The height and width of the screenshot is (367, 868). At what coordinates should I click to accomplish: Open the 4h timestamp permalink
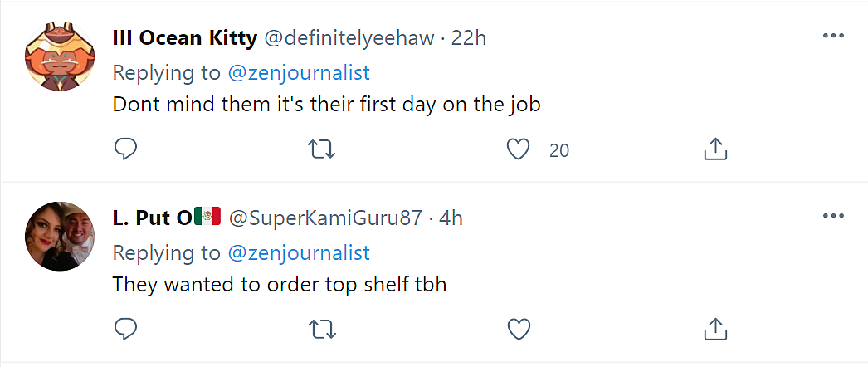tap(451, 218)
